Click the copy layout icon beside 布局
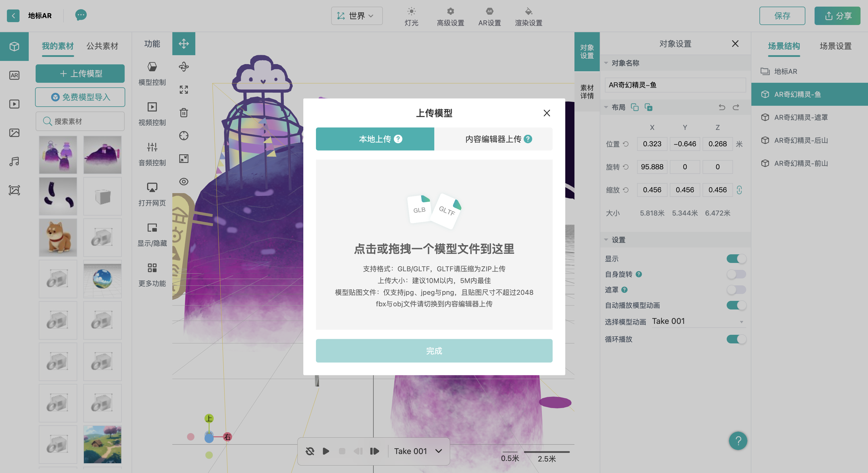This screenshot has width=868, height=473. click(x=634, y=107)
